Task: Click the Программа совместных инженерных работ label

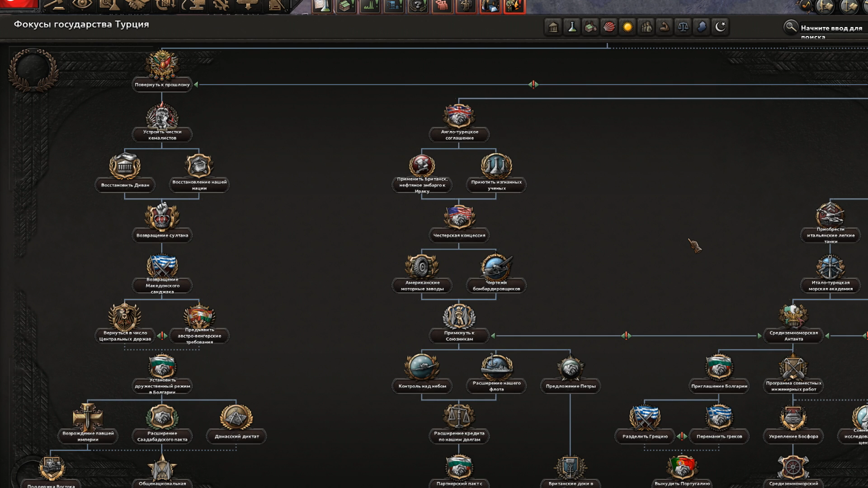Action: pyautogui.click(x=793, y=386)
